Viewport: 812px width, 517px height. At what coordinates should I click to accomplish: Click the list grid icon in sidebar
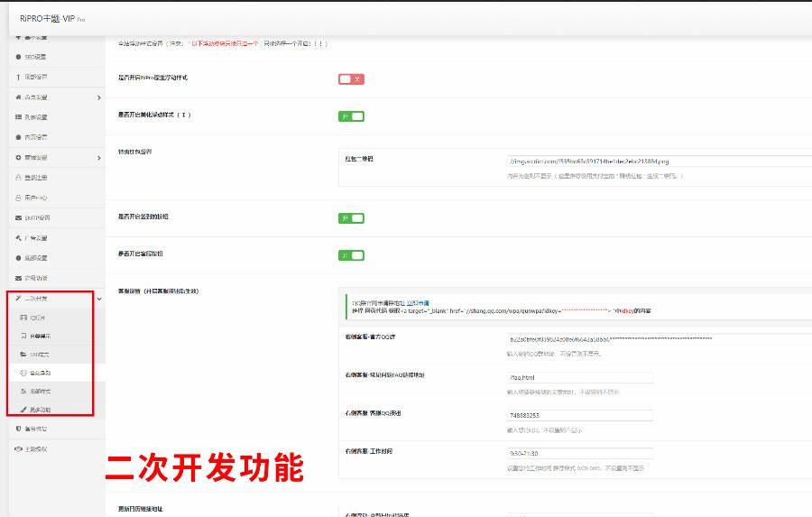point(18,117)
